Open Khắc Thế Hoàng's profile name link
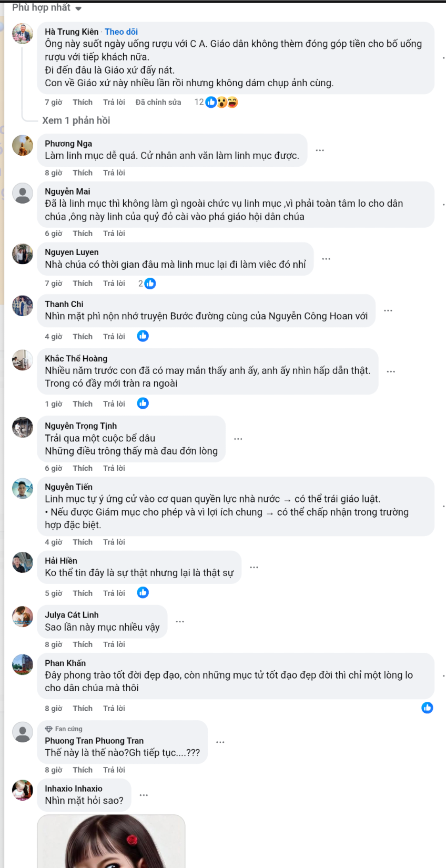Image resolution: width=446 pixels, height=868 pixels. pyautogui.click(x=76, y=359)
